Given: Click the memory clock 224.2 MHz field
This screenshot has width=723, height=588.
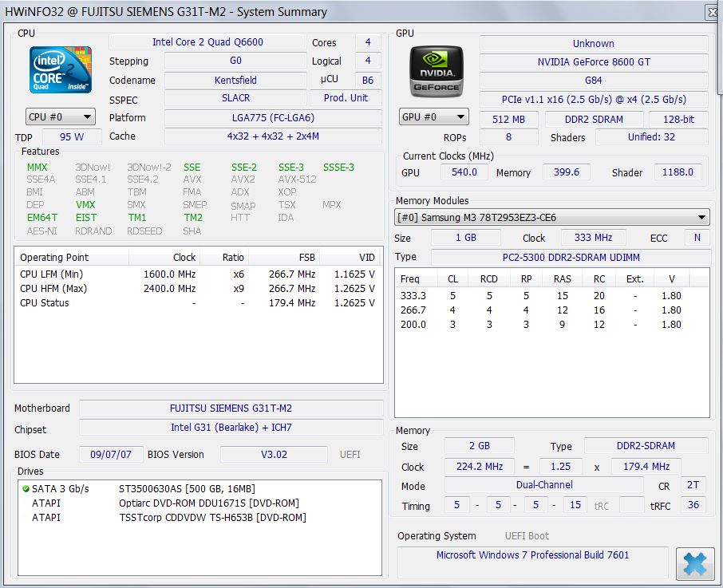Looking at the screenshot, I should click(480, 467).
